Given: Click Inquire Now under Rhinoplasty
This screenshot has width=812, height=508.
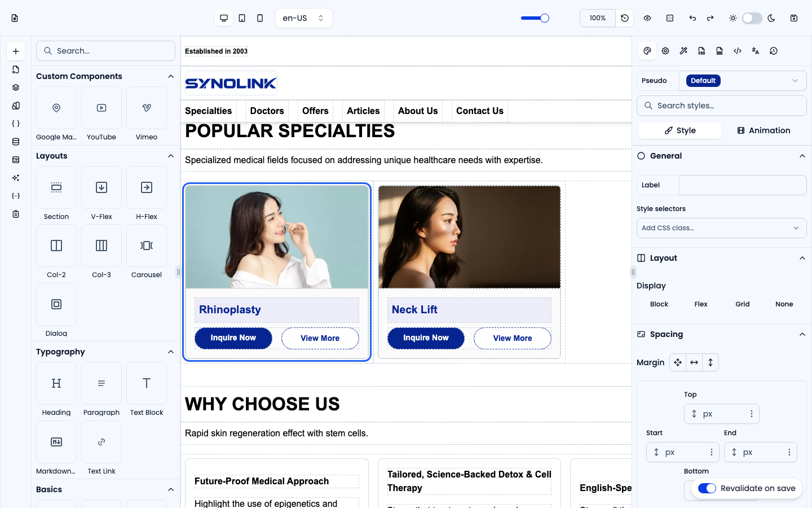Looking at the screenshot, I should tap(233, 338).
